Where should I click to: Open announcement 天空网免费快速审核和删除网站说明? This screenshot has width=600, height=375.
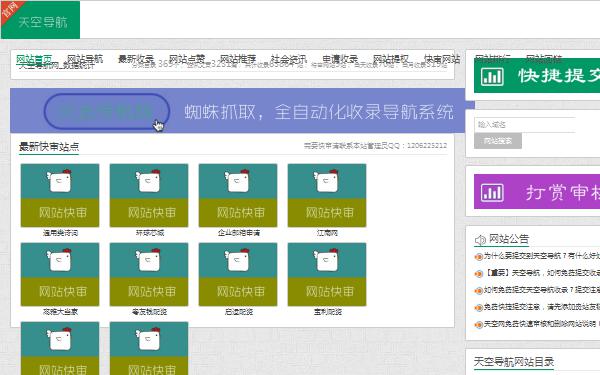tap(541, 324)
